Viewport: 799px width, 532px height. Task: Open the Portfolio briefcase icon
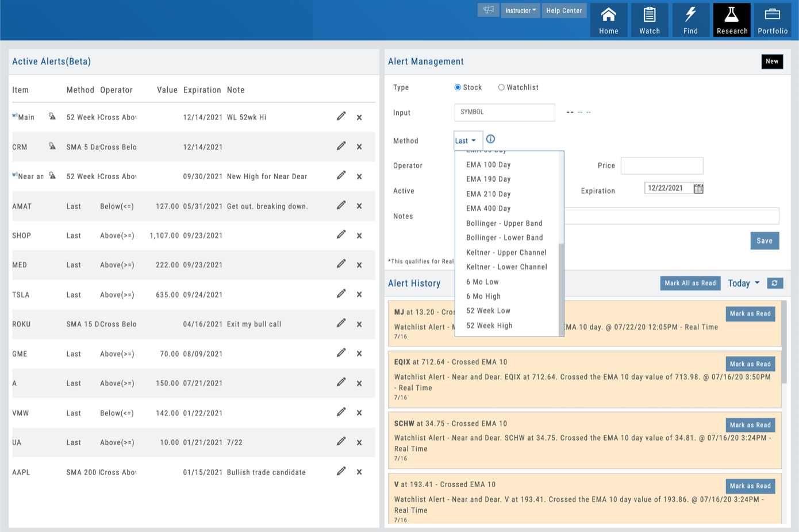773,20
